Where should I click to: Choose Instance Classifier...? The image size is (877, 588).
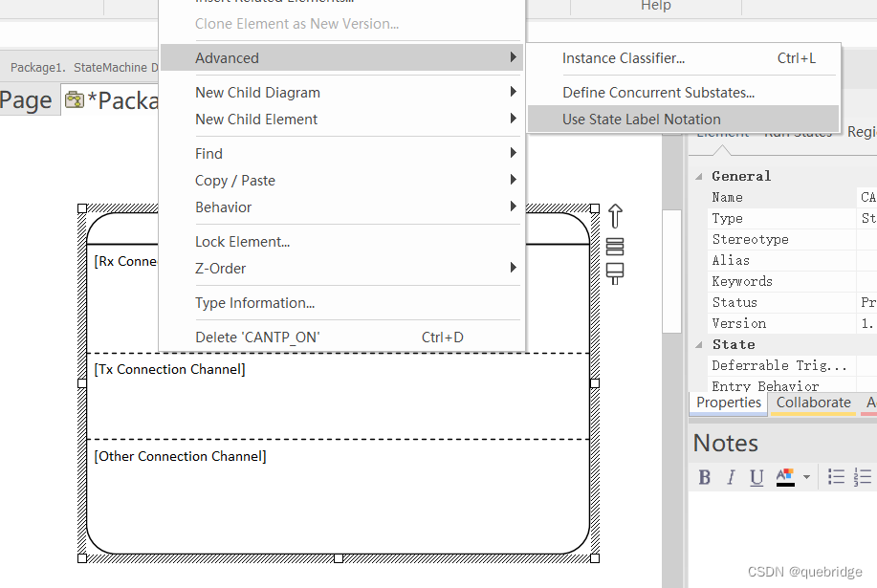tap(683, 58)
